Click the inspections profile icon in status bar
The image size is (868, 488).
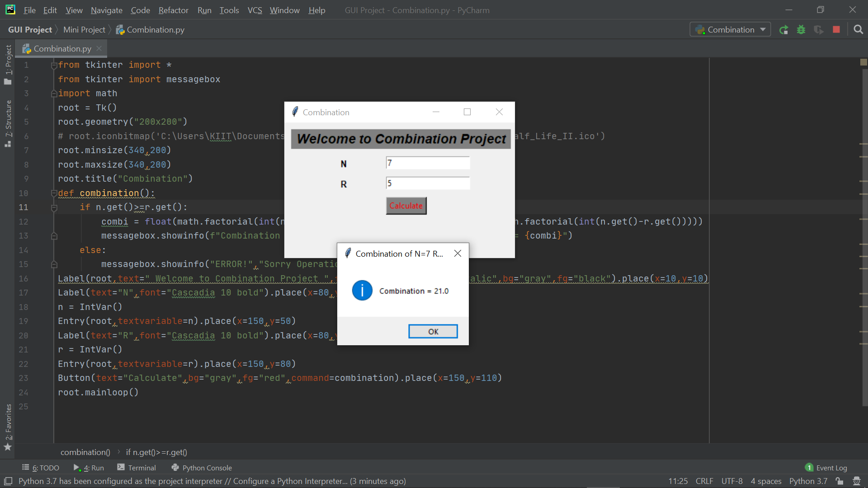click(856, 481)
